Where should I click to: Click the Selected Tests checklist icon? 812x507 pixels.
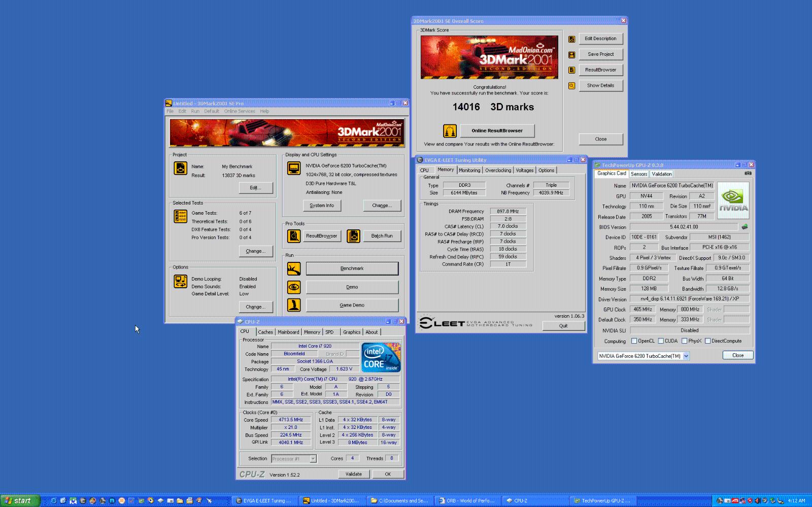(180, 216)
